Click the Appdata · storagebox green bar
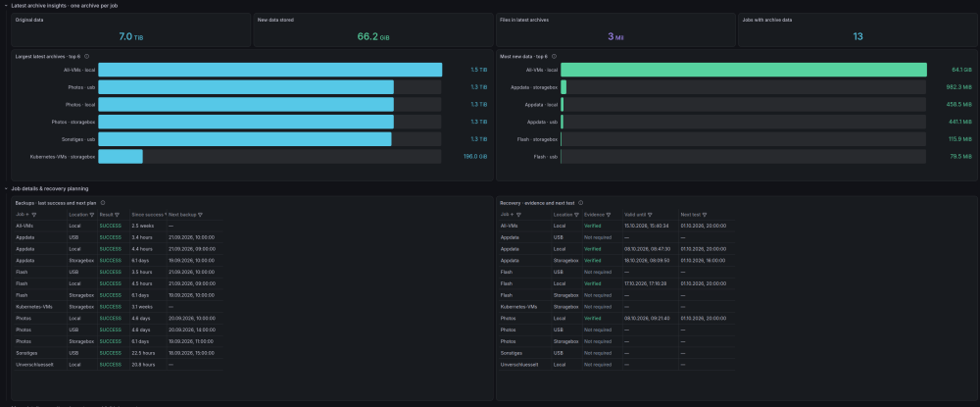The height and width of the screenshot is (407, 980). (563, 87)
